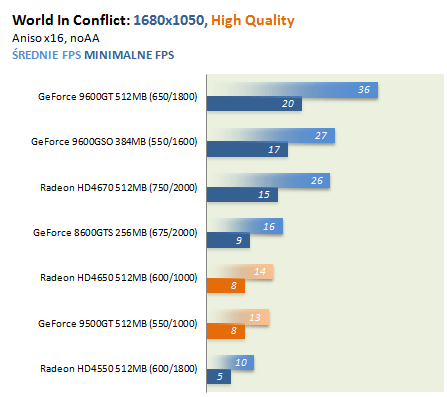Select the GeForce 9600GT 512MB label
Image resolution: width=447 pixels, height=397 pixels.
click(118, 97)
